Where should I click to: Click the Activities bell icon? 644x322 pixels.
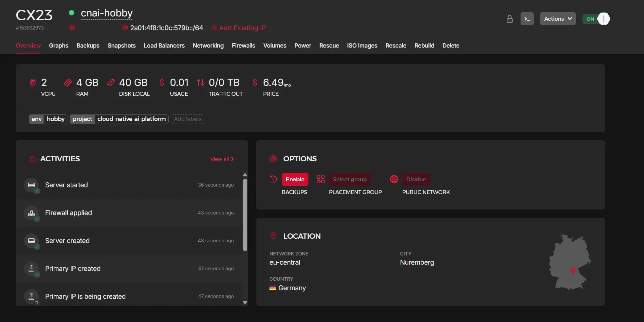[x=32, y=159]
